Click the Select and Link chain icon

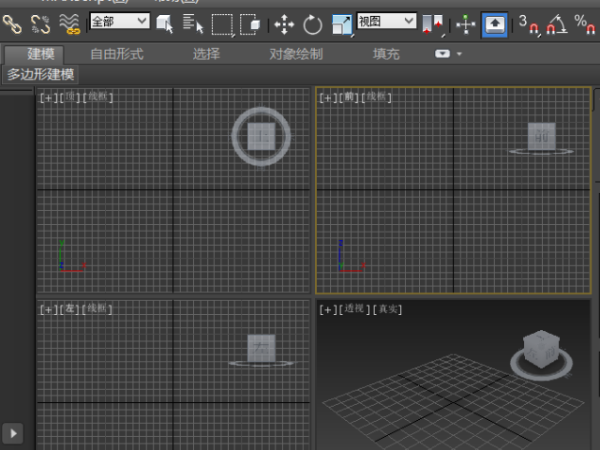(x=12, y=23)
